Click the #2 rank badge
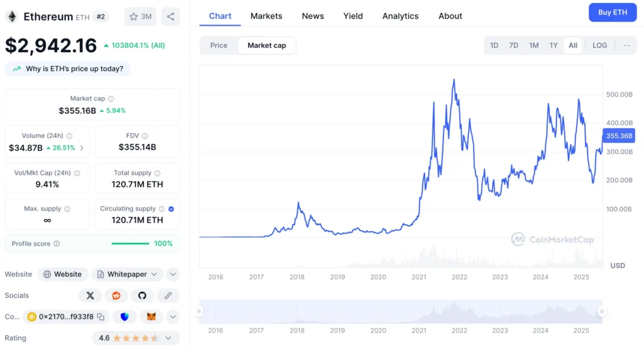644x349 pixels. [x=101, y=17]
